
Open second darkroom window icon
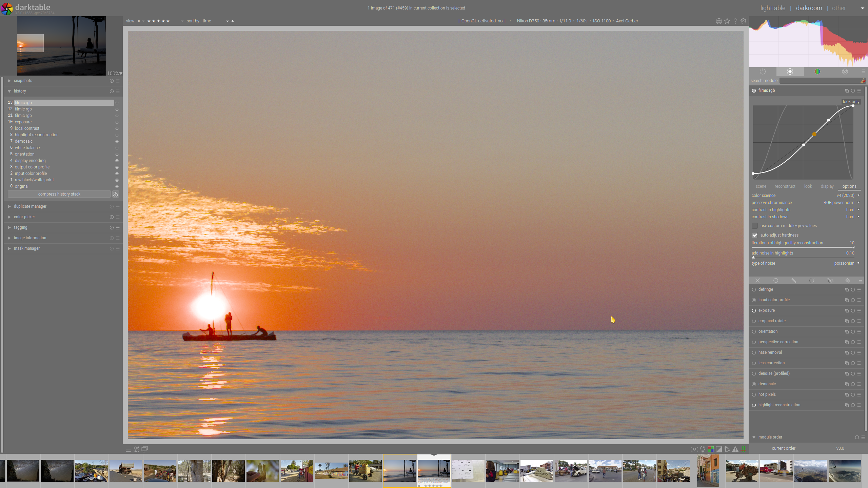(144, 449)
